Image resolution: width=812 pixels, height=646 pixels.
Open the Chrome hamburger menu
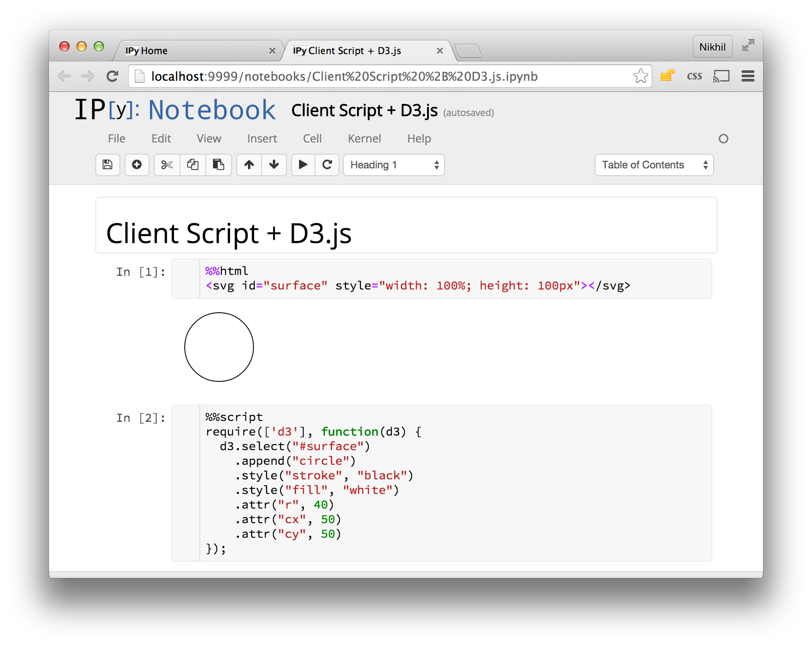click(748, 76)
